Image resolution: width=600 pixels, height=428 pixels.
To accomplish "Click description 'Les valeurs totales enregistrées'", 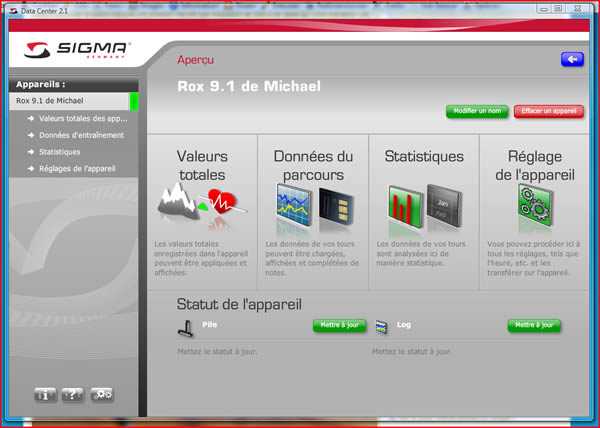I will click(201, 258).
